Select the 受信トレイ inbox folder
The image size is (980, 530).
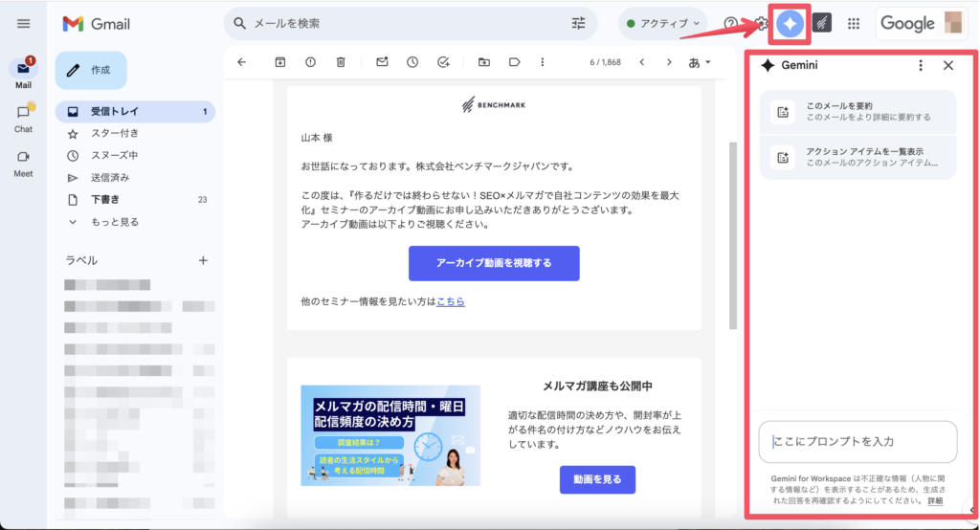click(135, 111)
